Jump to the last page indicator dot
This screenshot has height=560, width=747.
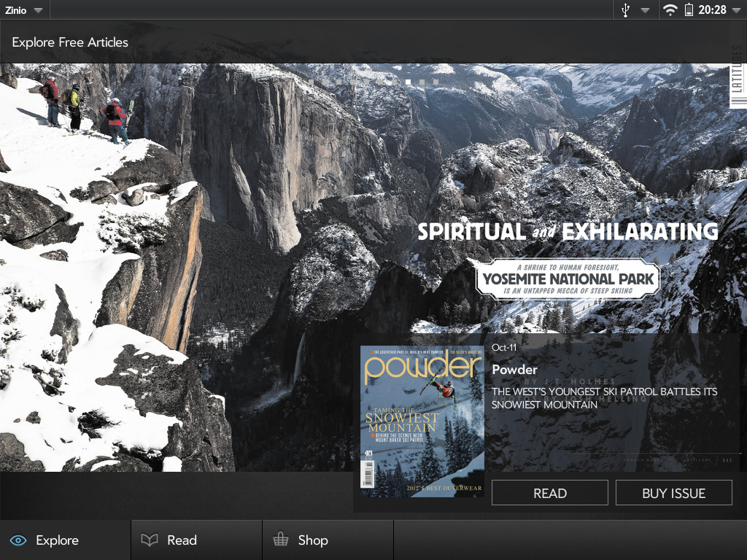pos(436,82)
